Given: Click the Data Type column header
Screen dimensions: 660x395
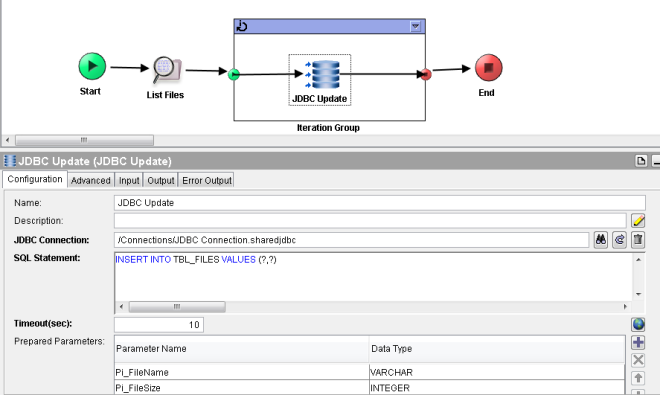Looking at the screenshot, I should point(497,349).
